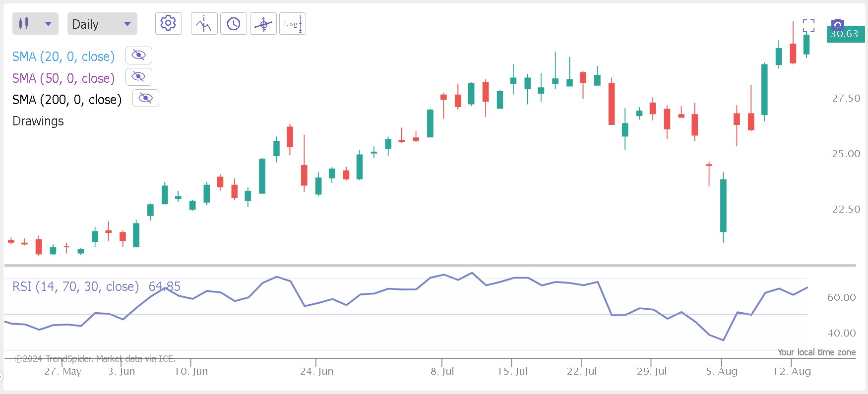The height and width of the screenshot is (394, 868).
Task: Open the Daily timeframe dropdown
Action: pos(102,24)
